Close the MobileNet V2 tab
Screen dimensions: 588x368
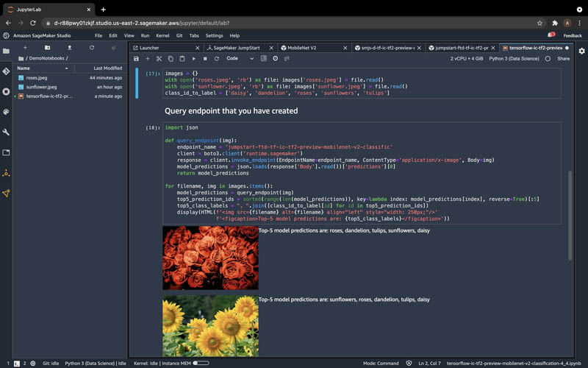[x=345, y=48]
